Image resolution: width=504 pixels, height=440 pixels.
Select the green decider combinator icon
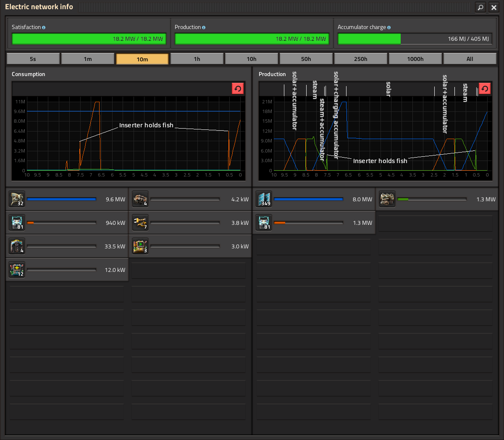coord(140,246)
